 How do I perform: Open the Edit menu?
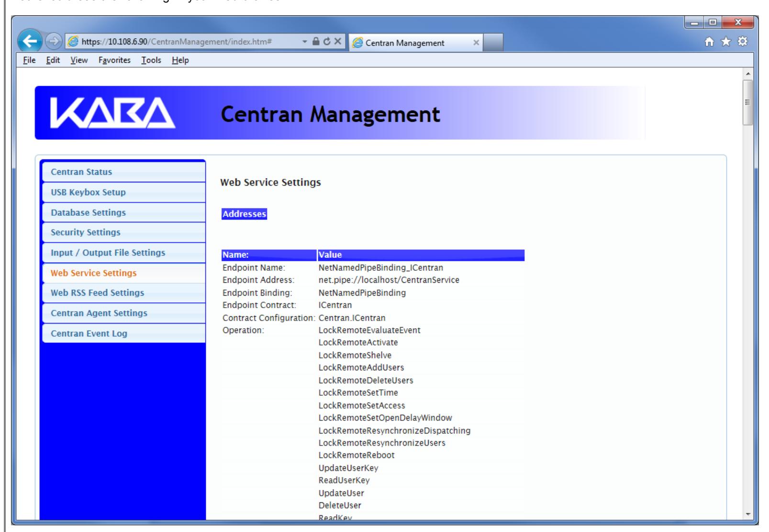53,60
